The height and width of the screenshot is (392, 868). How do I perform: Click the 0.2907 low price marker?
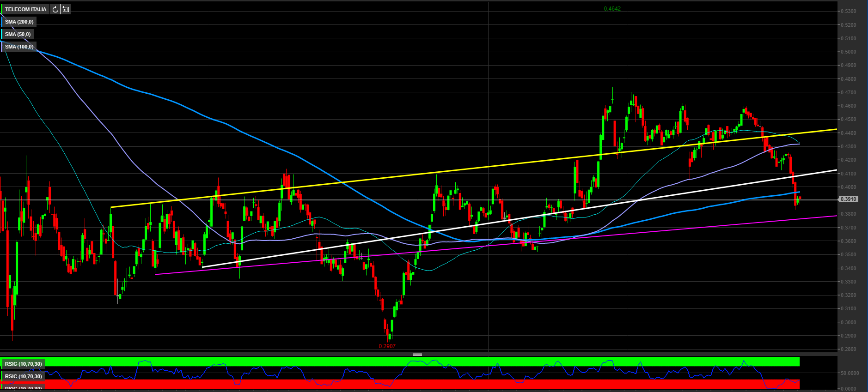[387, 346]
